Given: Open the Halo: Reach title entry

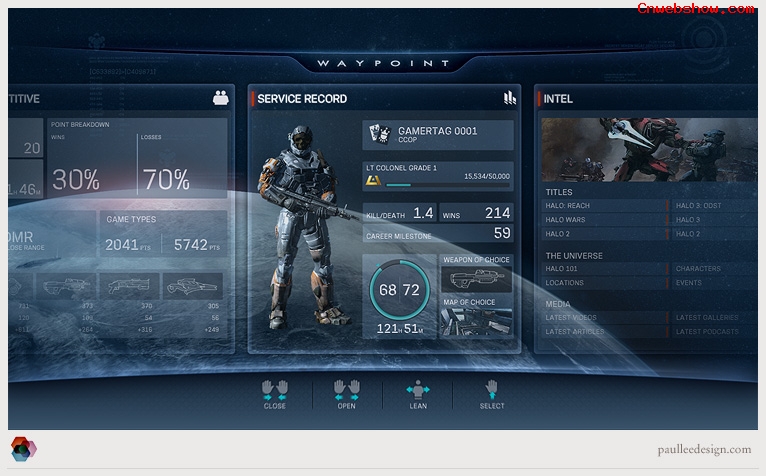Looking at the screenshot, I should (604, 206).
